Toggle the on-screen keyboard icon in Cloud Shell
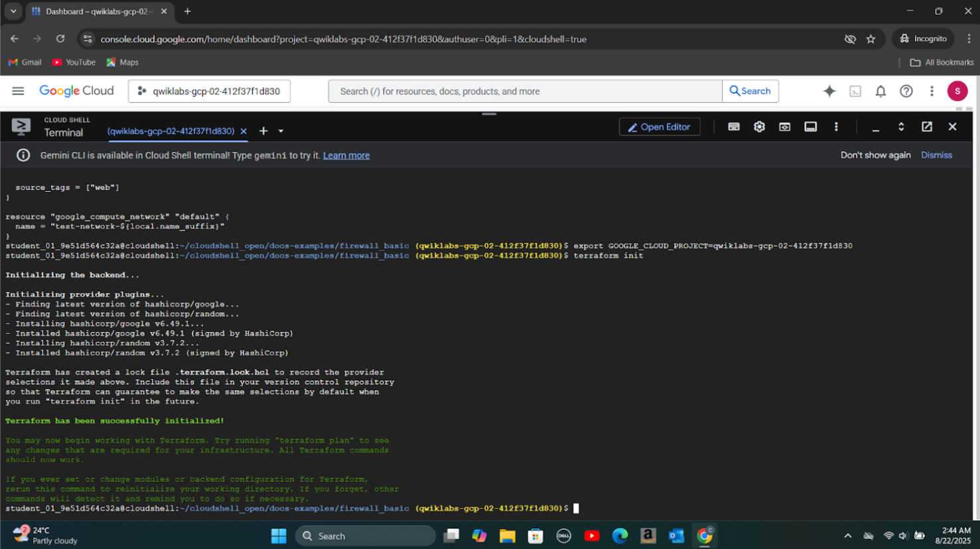 734,127
